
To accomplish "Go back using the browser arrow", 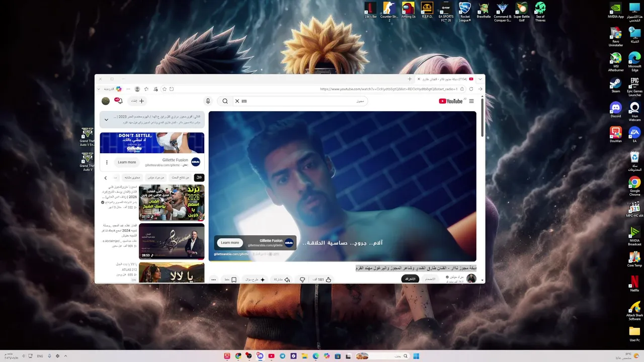I will 480,89.
